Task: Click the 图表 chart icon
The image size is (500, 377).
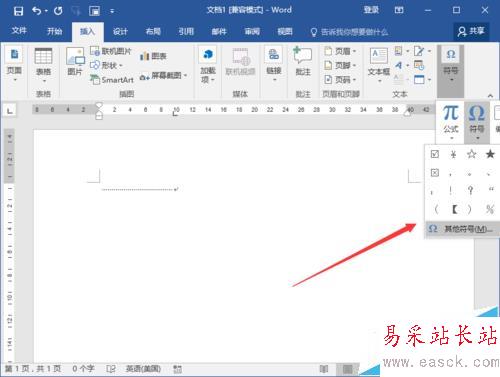Action: [153, 56]
